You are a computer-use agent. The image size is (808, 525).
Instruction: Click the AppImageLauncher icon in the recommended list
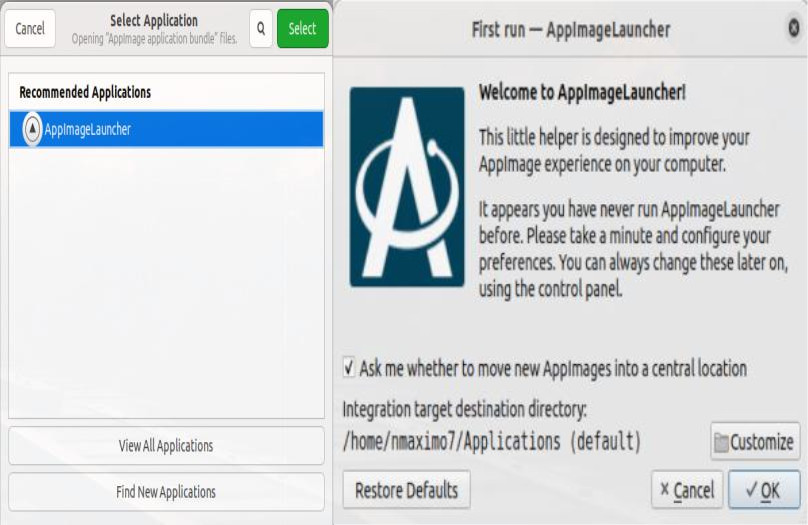[32, 129]
